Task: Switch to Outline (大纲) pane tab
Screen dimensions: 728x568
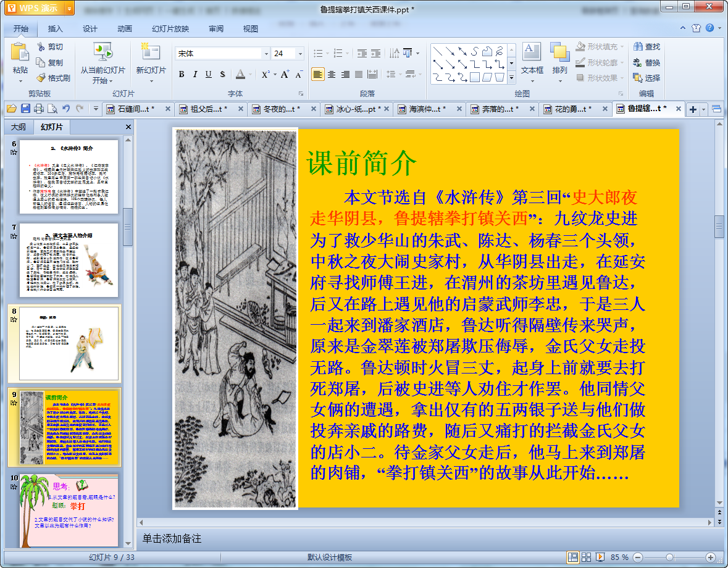Action: pyautogui.click(x=19, y=127)
